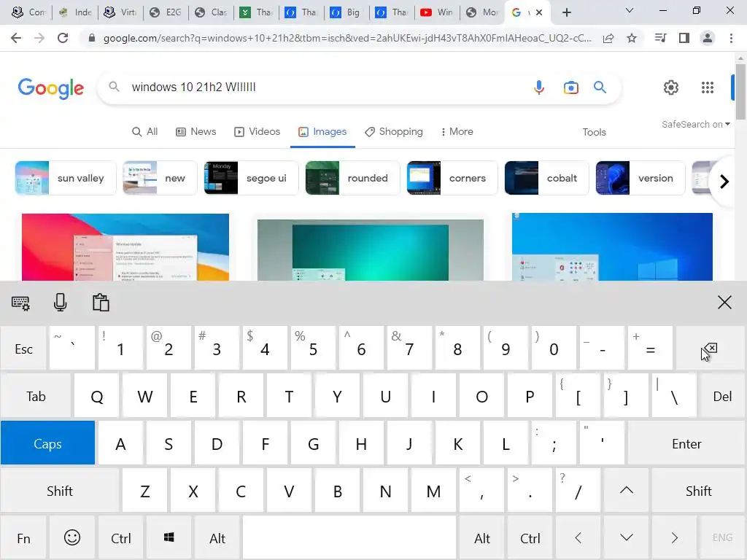Click the voice search microphone icon

point(539,87)
